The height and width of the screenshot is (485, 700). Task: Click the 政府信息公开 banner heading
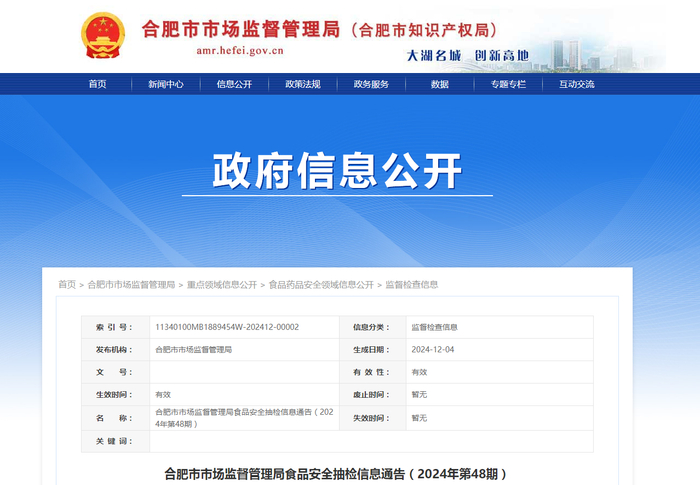[337, 170]
